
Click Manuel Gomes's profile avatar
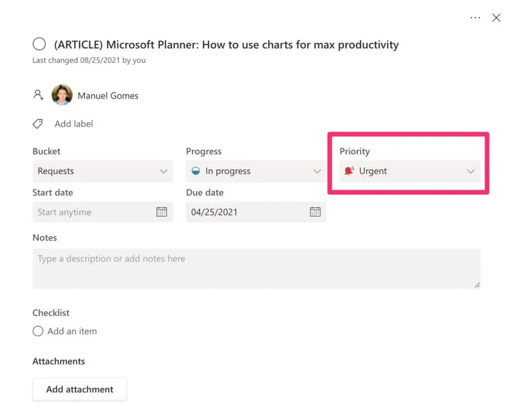click(x=62, y=95)
